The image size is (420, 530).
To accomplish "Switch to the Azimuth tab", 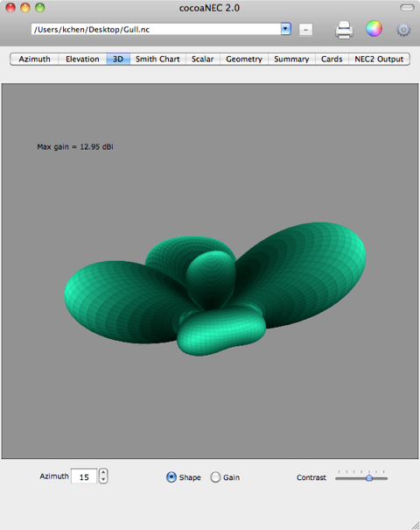I will [34, 59].
